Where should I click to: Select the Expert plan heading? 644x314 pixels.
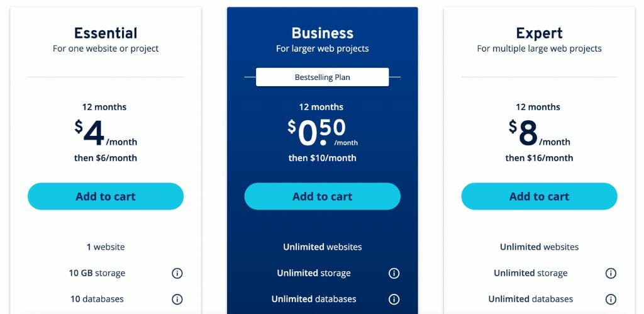click(x=539, y=33)
